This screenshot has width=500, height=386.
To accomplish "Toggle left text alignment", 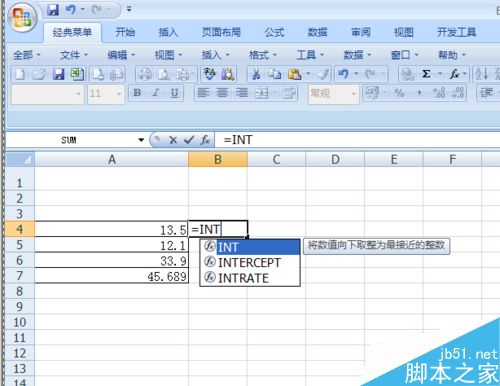I will click(x=203, y=93).
